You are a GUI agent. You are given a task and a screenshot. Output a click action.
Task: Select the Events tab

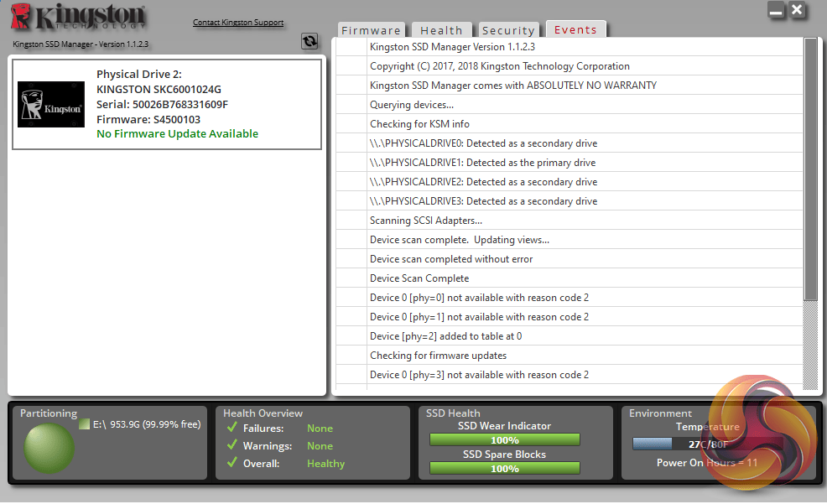(575, 29)
